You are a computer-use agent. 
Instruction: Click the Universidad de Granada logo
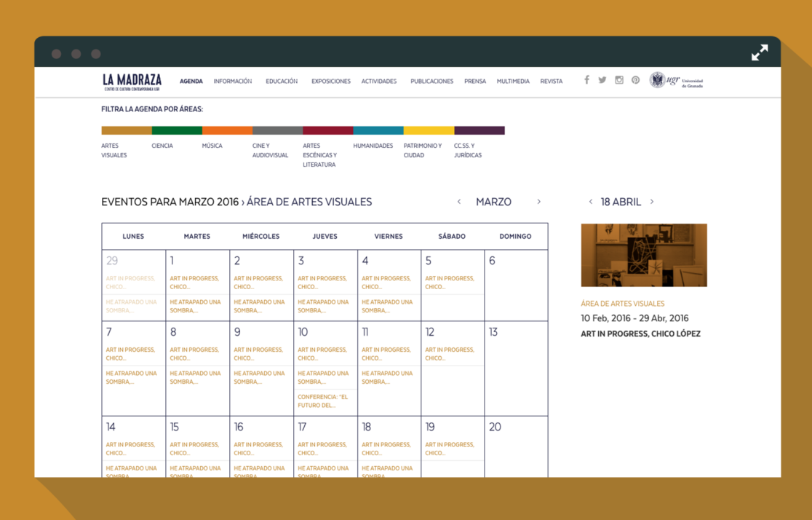pos(676,80)
